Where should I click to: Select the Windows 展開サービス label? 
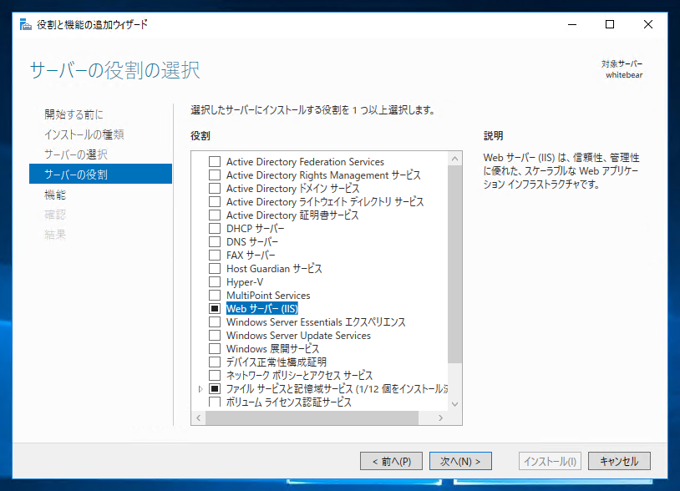[272, 349]
